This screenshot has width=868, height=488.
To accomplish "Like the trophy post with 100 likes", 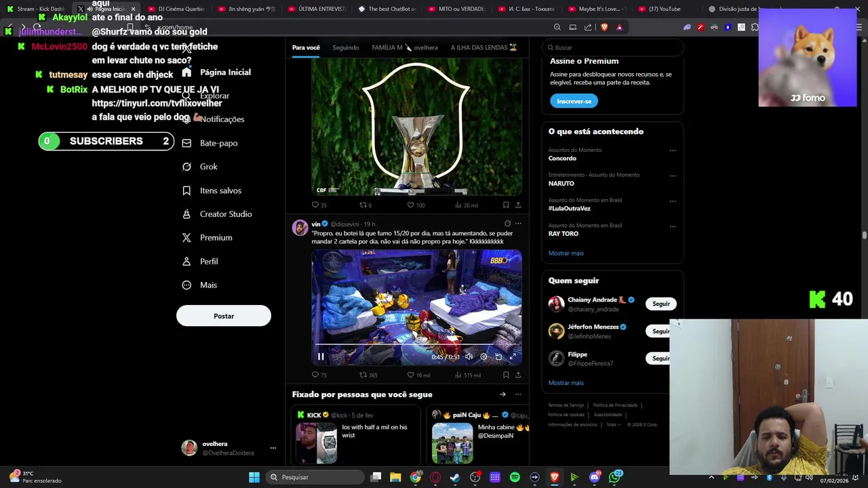I will pyautogui.click(x=416, y=205).
